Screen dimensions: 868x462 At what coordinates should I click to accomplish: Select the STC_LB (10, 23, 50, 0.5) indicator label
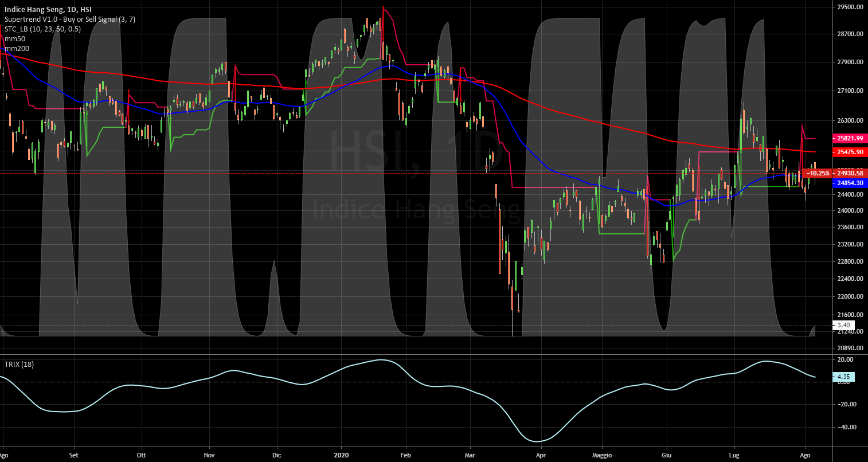pyautogui.click(x=42, y=29)
